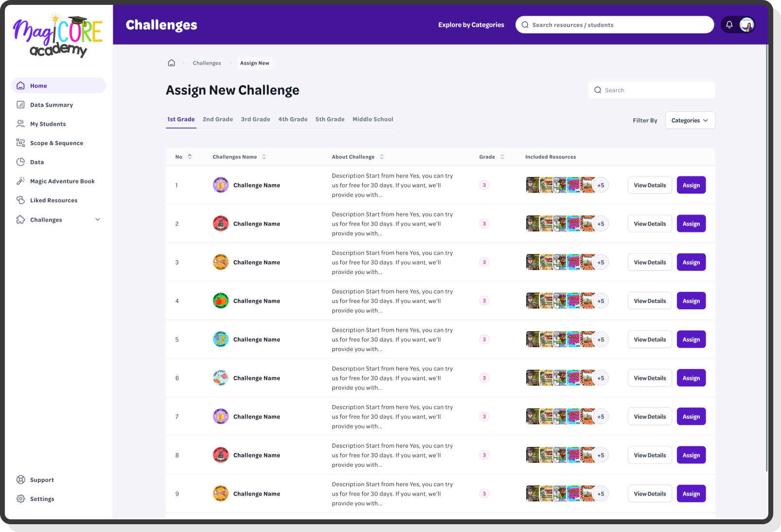Switch to the 4th Grade tab
Viewport: 781px width, 532px height.
(x=293, y=119)
